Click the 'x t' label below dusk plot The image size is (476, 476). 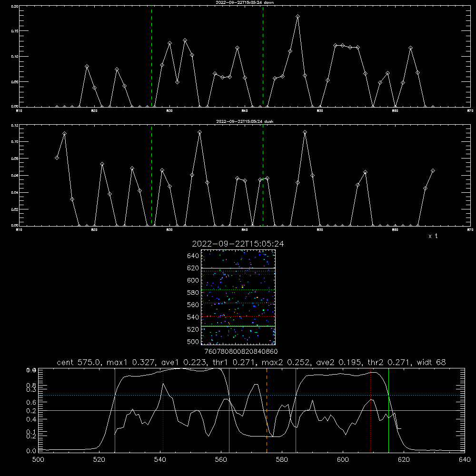click(x=433, y=236)
